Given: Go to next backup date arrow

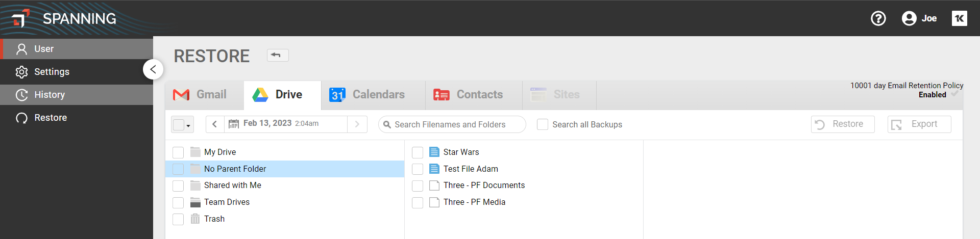Looking at the screenshot, I should (x=357, y=124).
